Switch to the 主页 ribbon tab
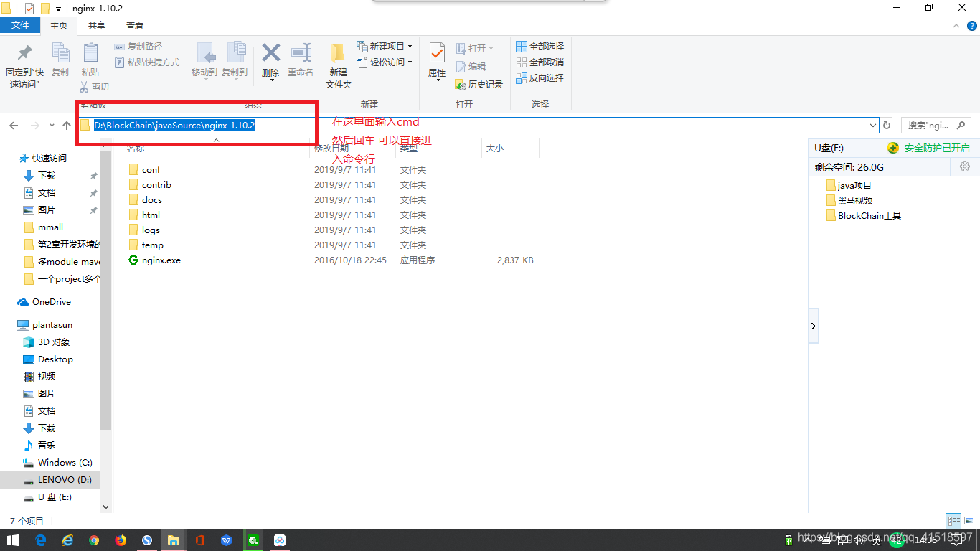This screenshot has width=980, height=551. tap(59, 25)
